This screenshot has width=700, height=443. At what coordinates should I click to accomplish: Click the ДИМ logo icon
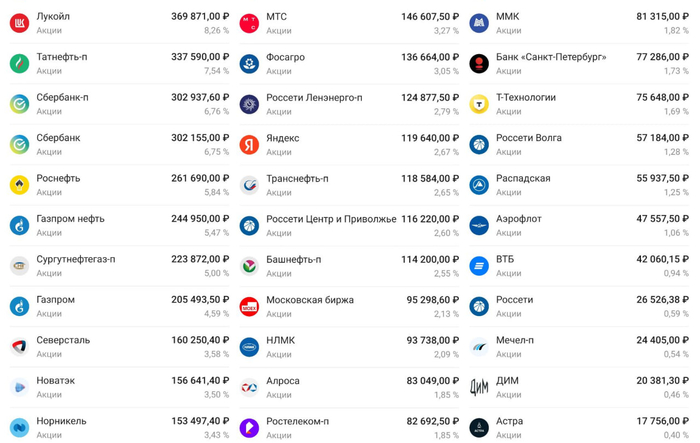(x=479, y=387)
